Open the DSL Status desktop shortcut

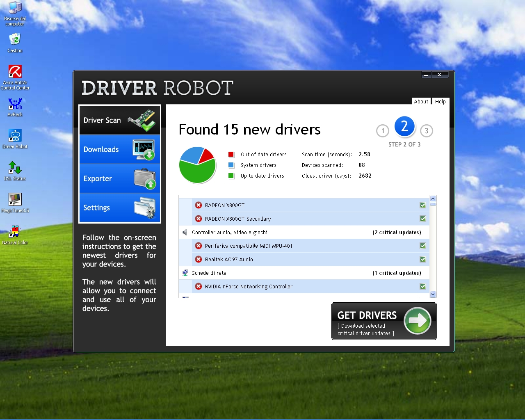pos(15,171)
